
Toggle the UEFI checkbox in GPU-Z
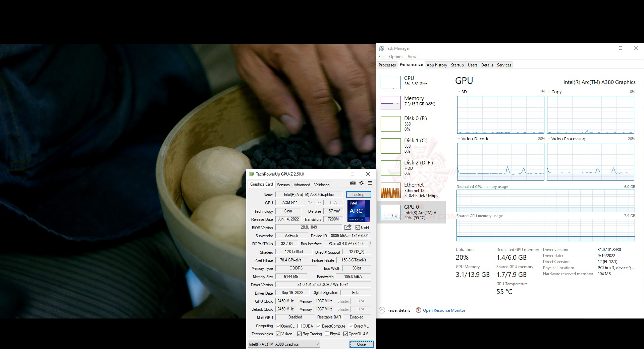click(358, 227)
